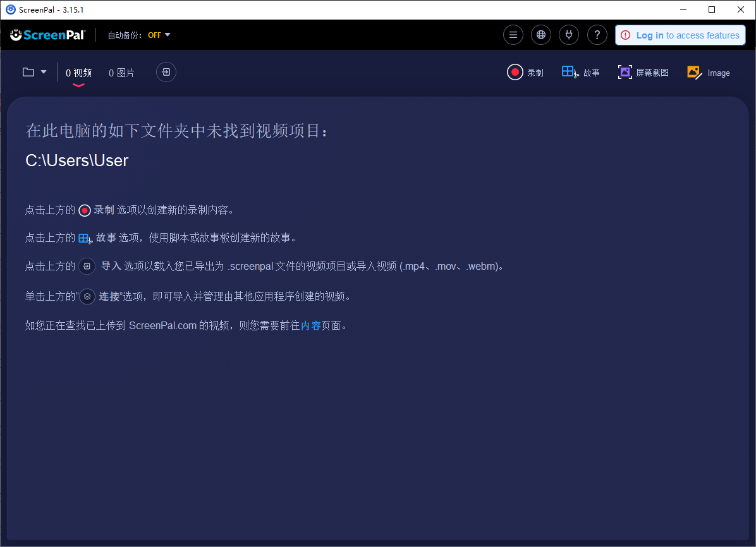Image resolution: width=756 pixels, height=547 pixels.
Task: Click the import icon beside 0 图片
Action: 166,73
